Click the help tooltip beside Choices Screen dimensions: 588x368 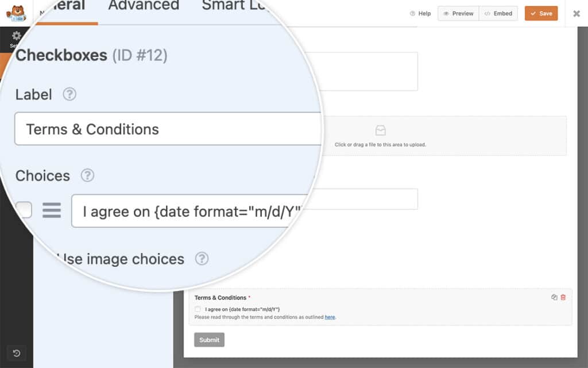click(x=87, y=176)
